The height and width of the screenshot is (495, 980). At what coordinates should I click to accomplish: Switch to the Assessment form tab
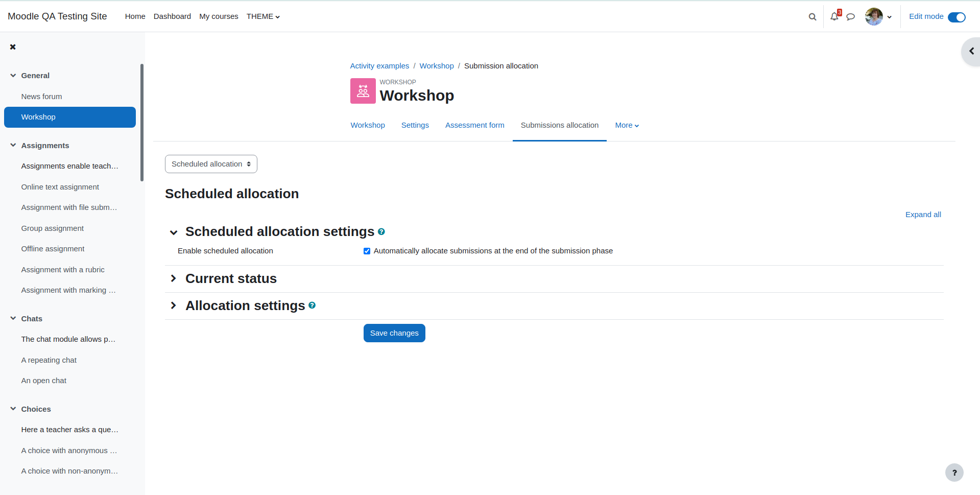click(474, 125)
